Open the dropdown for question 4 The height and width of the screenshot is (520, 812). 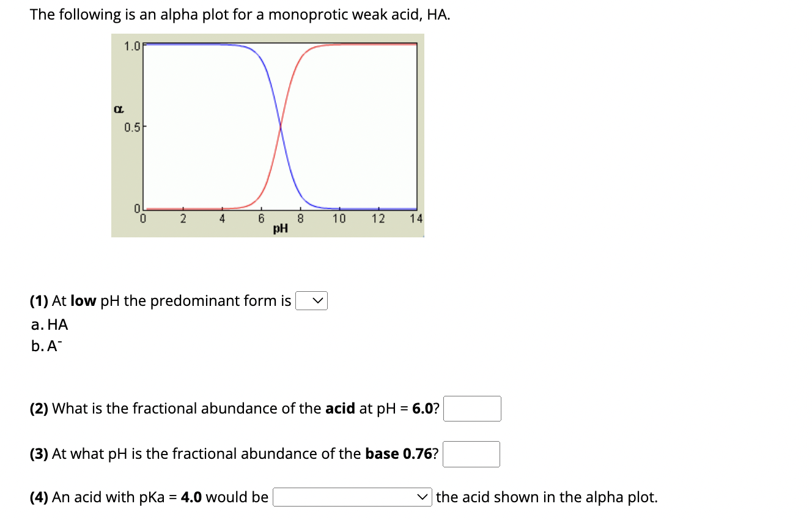pyautogui.click(x=352, y=497)
